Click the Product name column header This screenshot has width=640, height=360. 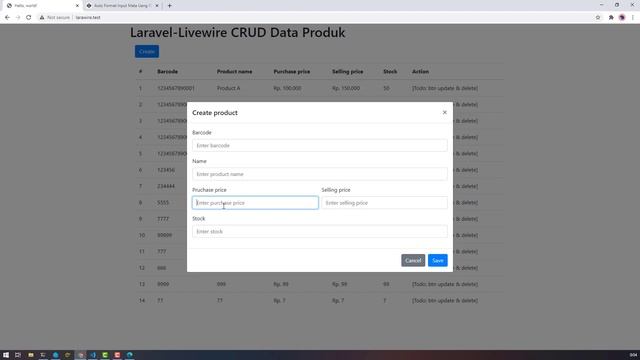[234, 71]
